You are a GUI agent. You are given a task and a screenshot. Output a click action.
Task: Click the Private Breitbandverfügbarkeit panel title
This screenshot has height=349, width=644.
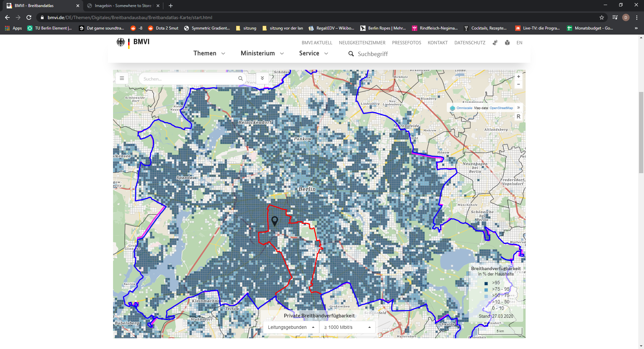click(319, 316)
